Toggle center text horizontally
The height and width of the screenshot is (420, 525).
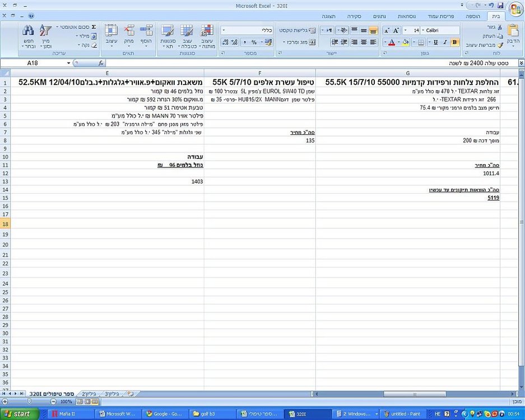[x=364, y=42]
